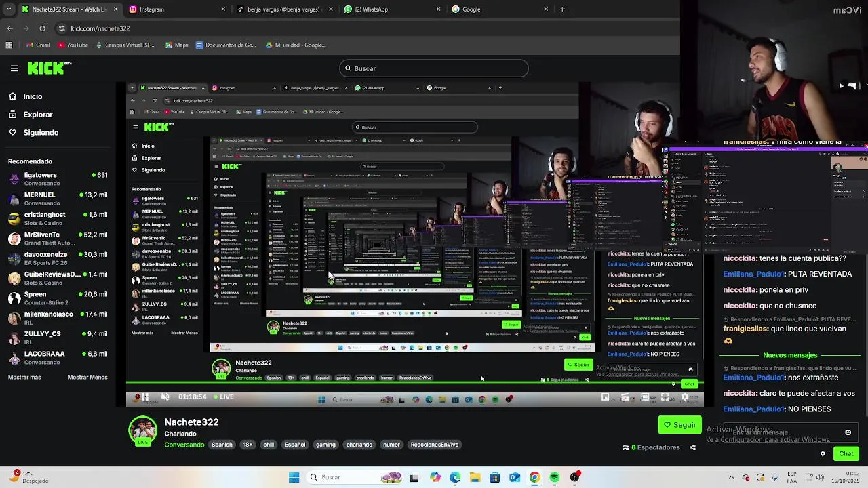Open the apps grid in bookmarks bar
Screen dimensions: 868x488
tap(9, 45)
